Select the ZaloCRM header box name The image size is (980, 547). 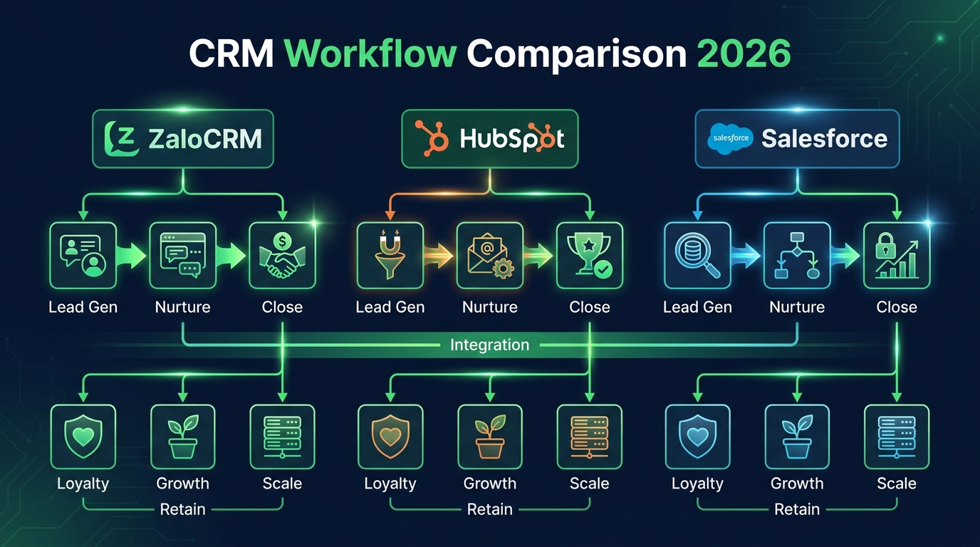(205, 139)
